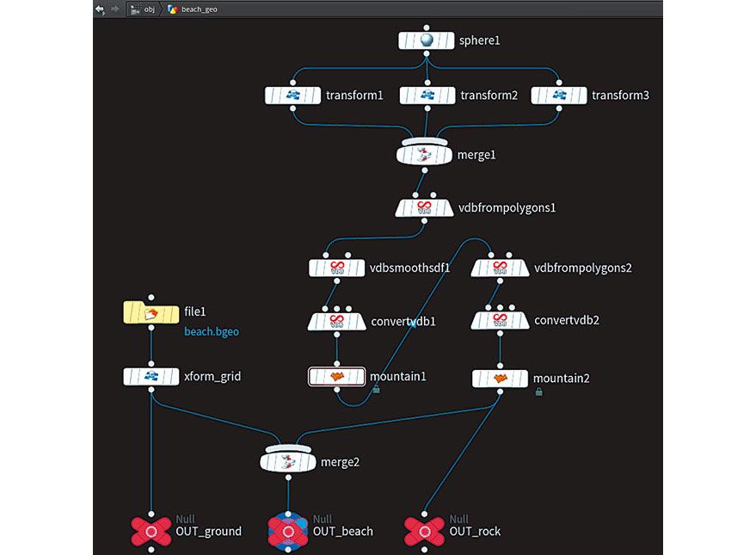Toggle the lock flag under mountain2
This screenshot has height=555, width=756.
[x=539, y=392]
